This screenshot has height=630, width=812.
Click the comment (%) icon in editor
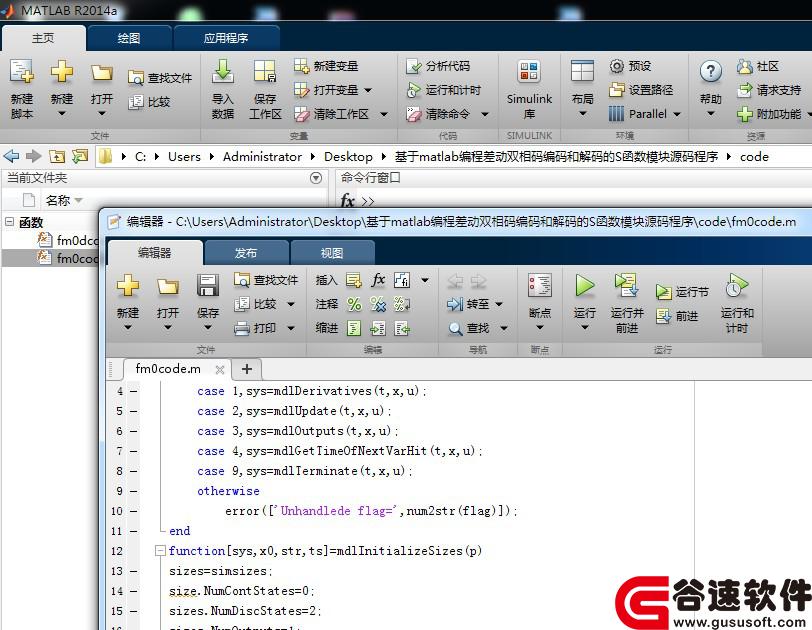pyautogui.click(x=354, y=304)
